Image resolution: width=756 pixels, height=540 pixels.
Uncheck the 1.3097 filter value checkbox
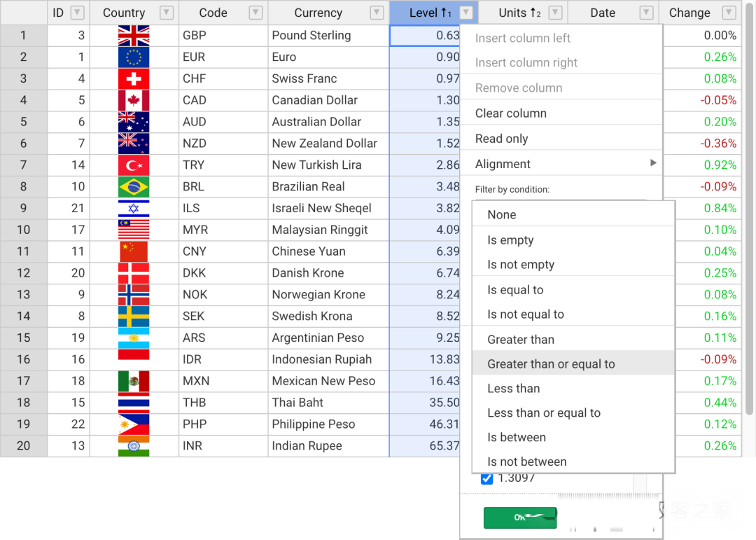(x=487, y=478)
